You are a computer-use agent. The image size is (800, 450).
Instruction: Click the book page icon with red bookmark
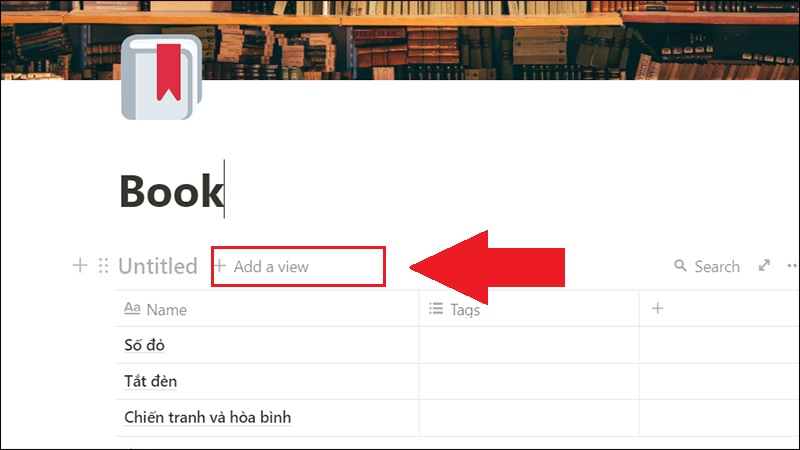coord(162,77)
